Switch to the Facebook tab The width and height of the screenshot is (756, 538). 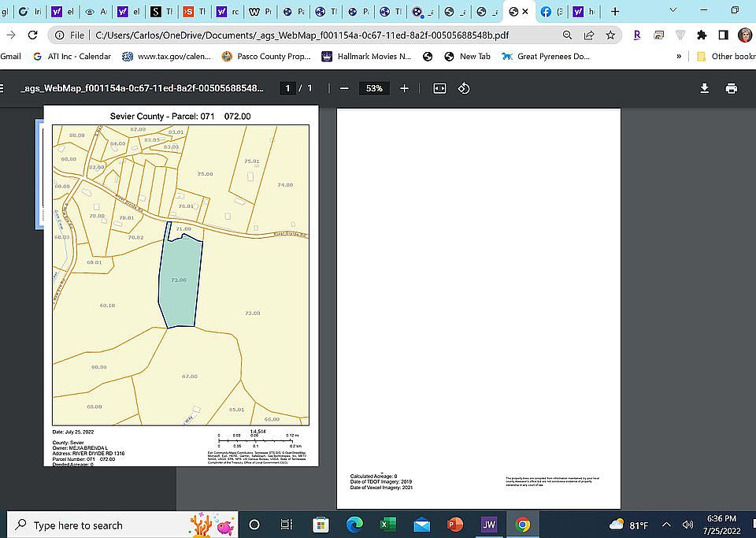pyautogui.click(x=551, y=12)
